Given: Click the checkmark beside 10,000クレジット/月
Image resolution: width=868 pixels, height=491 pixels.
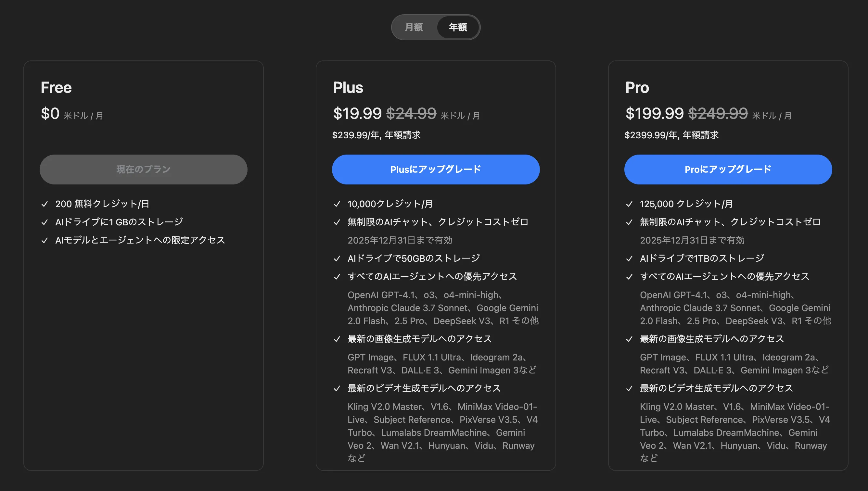Looking at the screenshot, I should [337, 204].
